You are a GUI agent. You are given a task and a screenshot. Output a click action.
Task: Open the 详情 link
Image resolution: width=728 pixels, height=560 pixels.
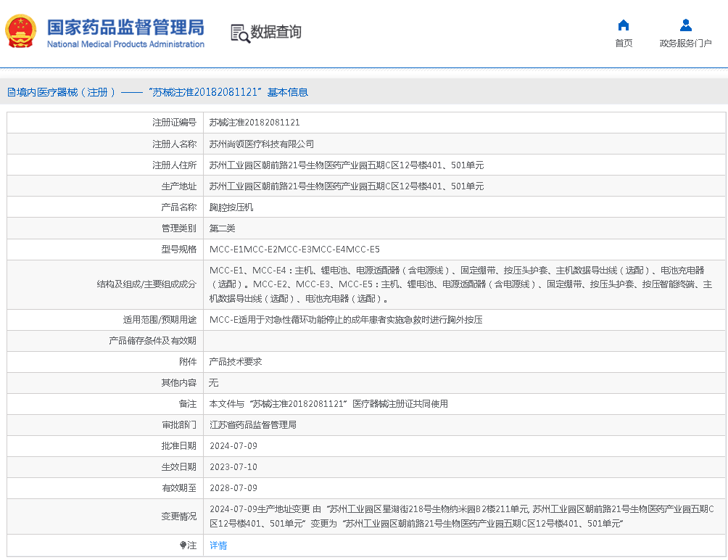coord(218,545)
